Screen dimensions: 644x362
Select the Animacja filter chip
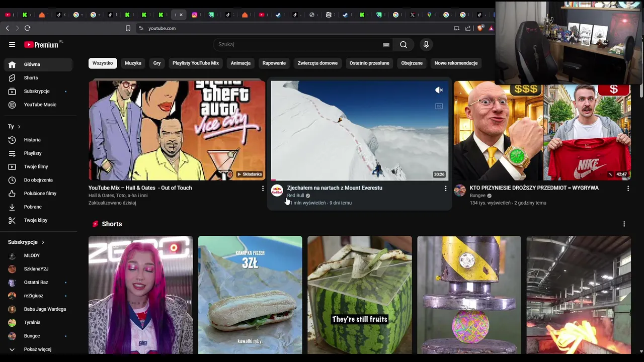tap(240, 63)
